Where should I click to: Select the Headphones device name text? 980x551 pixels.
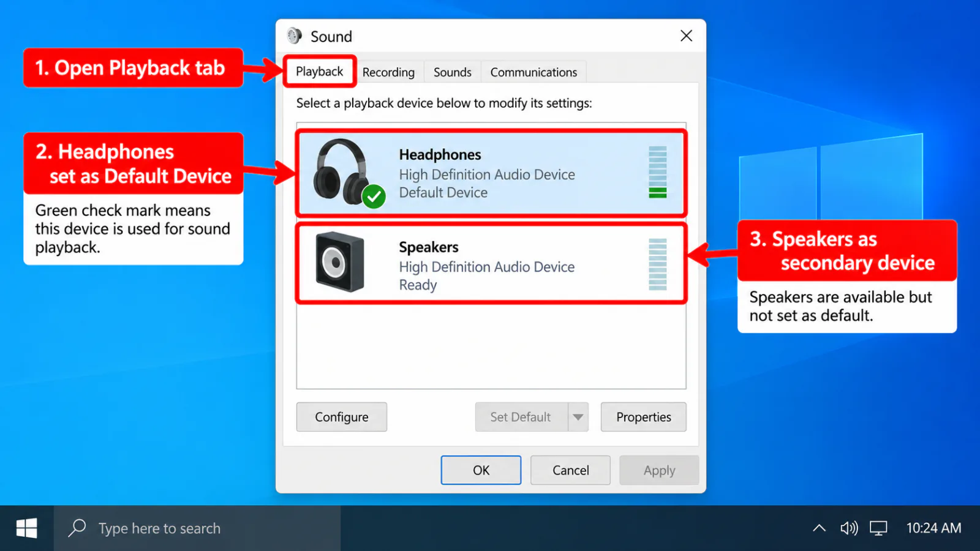click(x=440, y=155)
